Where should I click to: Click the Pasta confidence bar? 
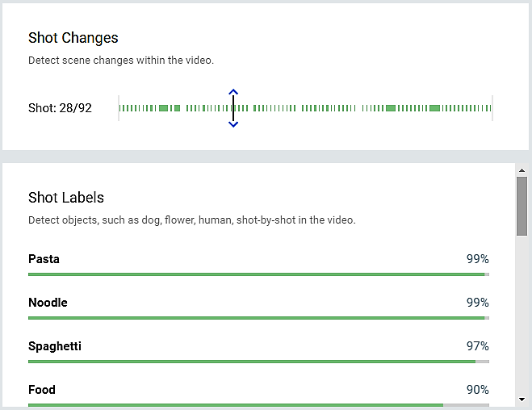tap(258, 274)
